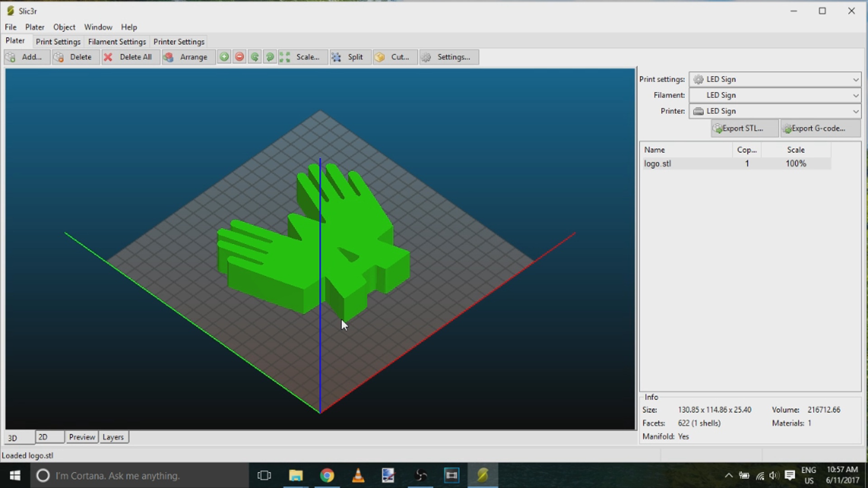868x488 pixels.
Task: Click the rotate counter-clockwise icon
Action: click(x=255, y=57)
